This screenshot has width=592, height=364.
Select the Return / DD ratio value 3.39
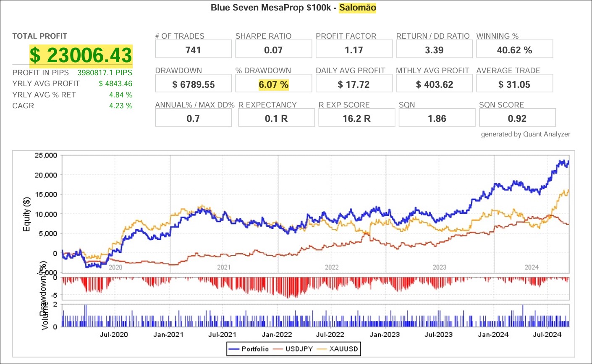click(x=434, y=50)
